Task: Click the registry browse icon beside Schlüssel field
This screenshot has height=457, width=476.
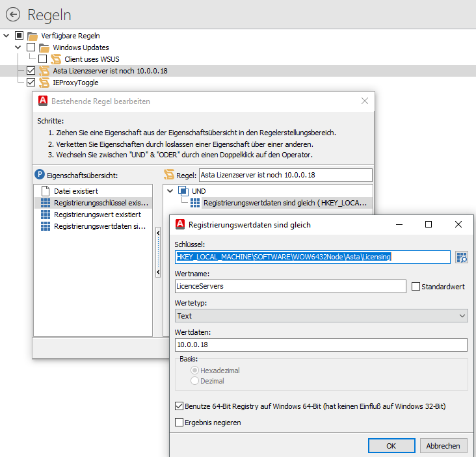Action: point(461,257)
